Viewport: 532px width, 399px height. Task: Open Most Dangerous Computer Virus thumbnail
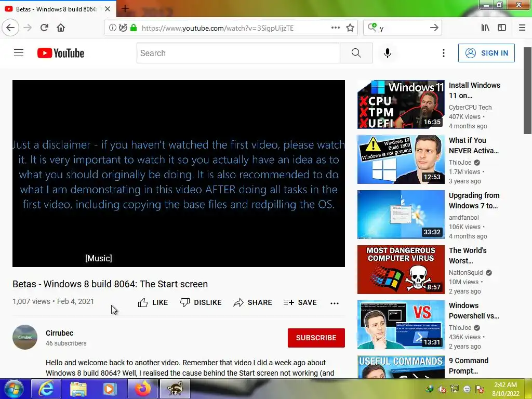point(401,270)
